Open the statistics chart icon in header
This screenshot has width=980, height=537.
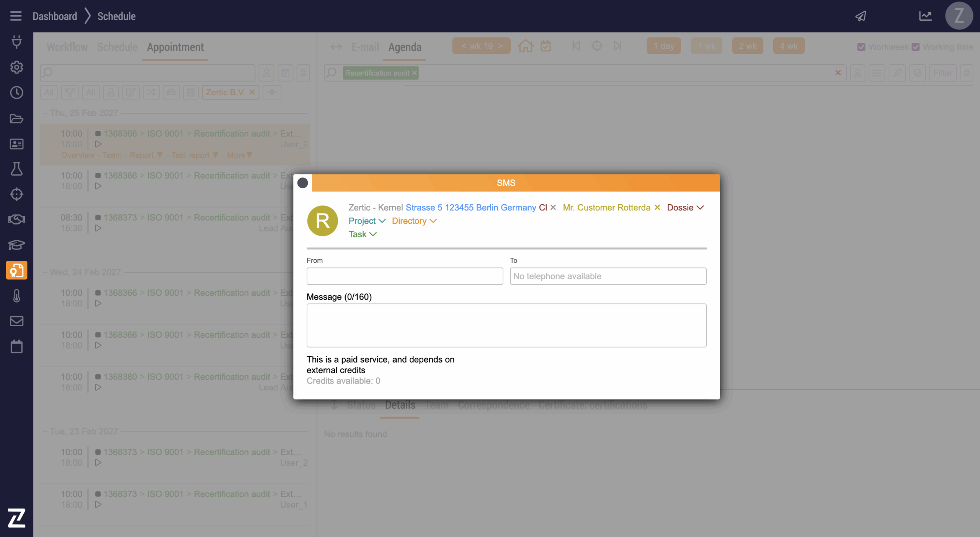pyautogui.click(x=925, y=16)
